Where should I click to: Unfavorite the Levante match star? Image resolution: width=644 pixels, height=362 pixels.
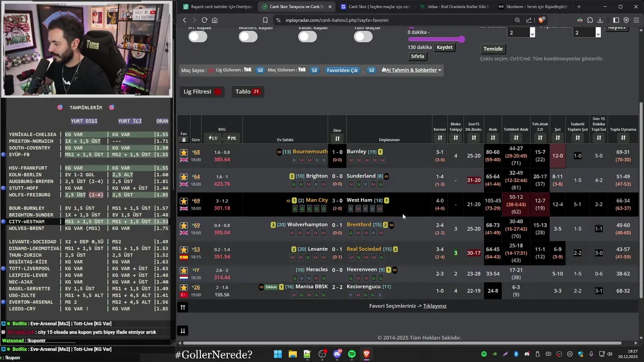[184, 250]
